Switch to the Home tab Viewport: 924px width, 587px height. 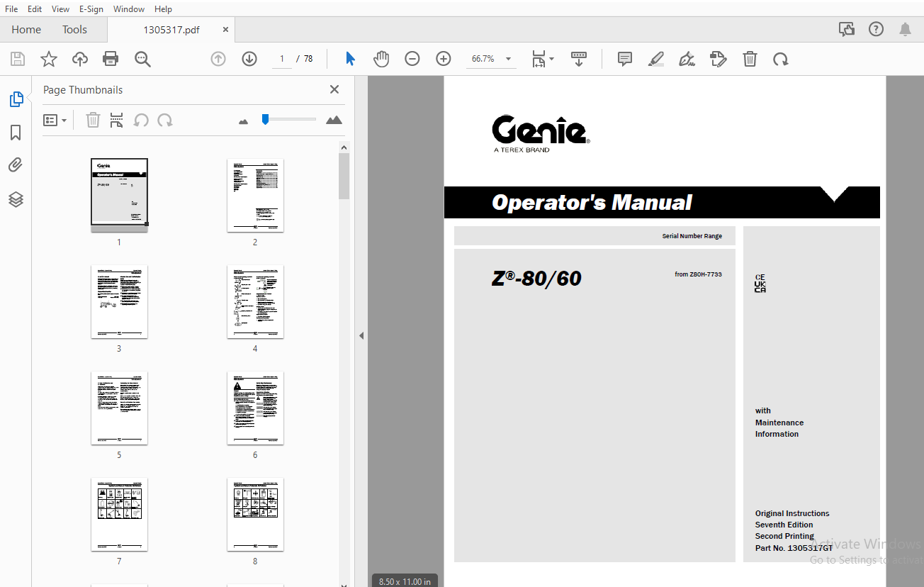tap(26, 29)
